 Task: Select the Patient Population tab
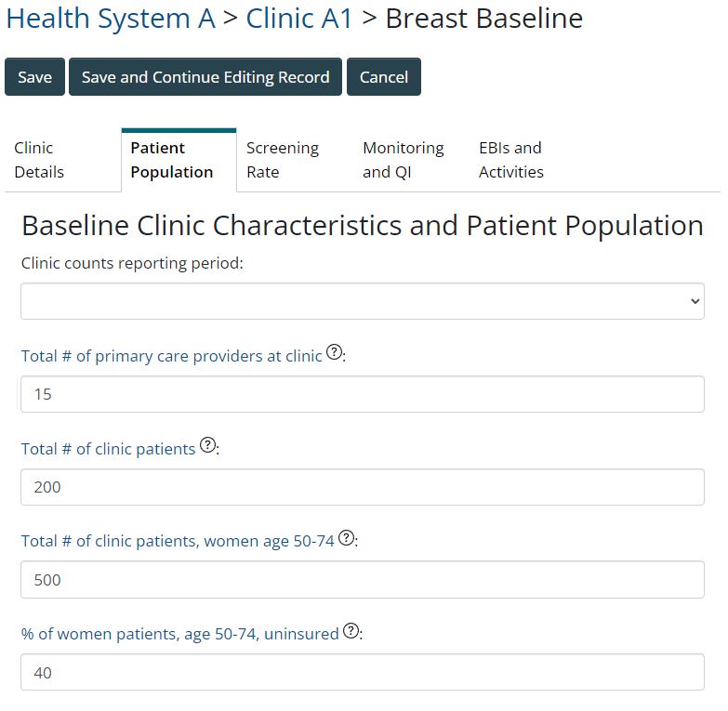[x=172, y=160]
